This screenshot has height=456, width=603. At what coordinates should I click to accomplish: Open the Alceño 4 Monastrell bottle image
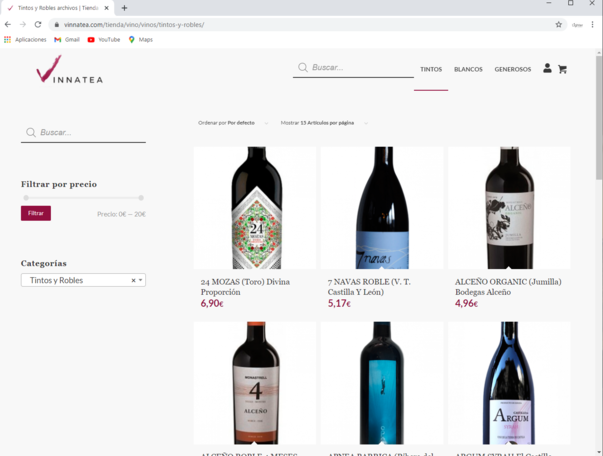pos(255,383)
